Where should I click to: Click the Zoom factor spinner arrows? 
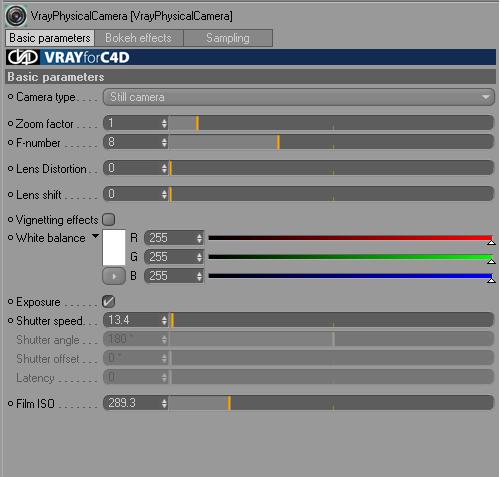point(164,123)
